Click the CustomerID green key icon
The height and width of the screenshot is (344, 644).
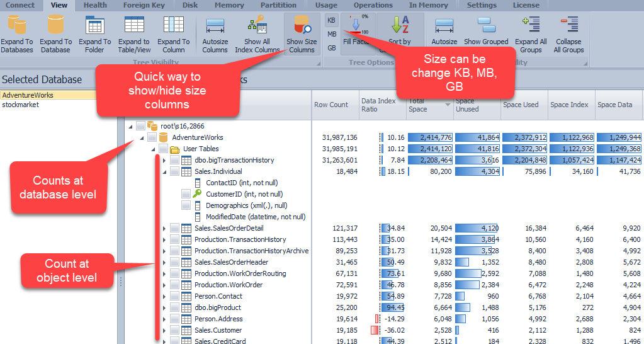pos(198,194)
